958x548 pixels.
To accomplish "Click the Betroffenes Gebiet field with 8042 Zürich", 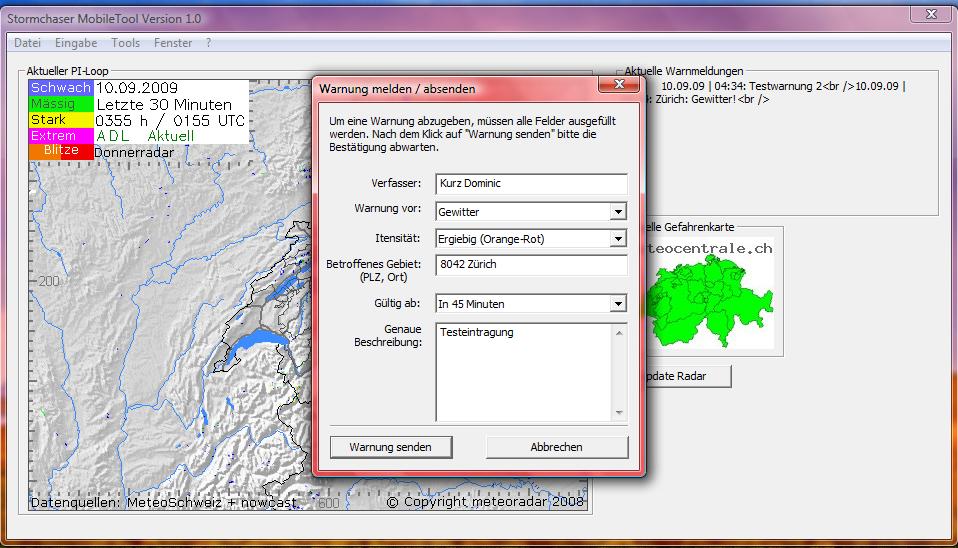I will pyautogui.click(x=532, y=265).
